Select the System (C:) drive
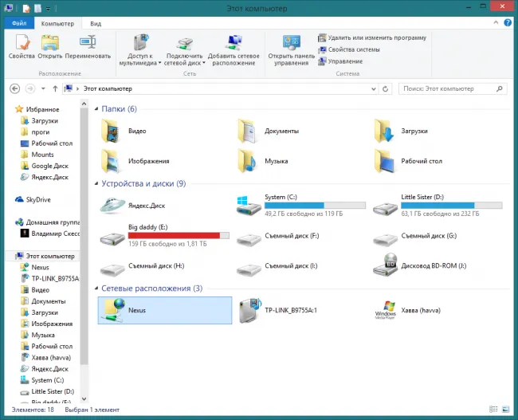518x420 pixels. (x=301, y=206)
